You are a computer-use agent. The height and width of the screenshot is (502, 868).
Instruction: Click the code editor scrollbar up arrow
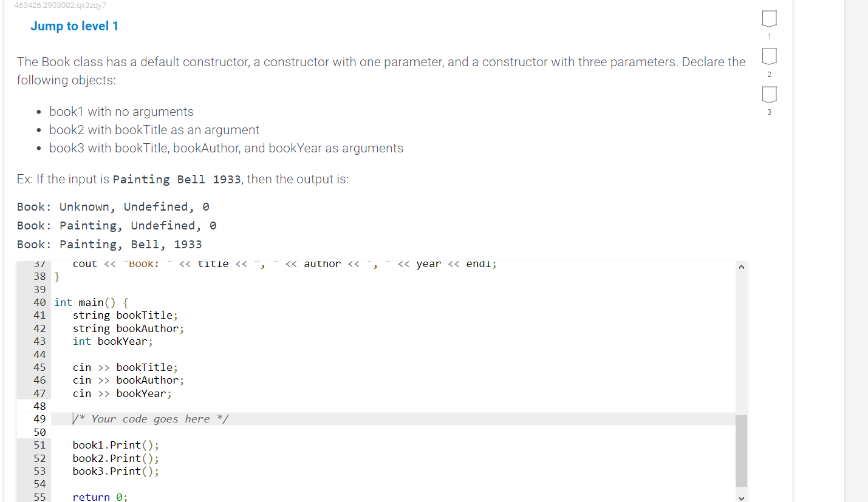pos(741,266)
